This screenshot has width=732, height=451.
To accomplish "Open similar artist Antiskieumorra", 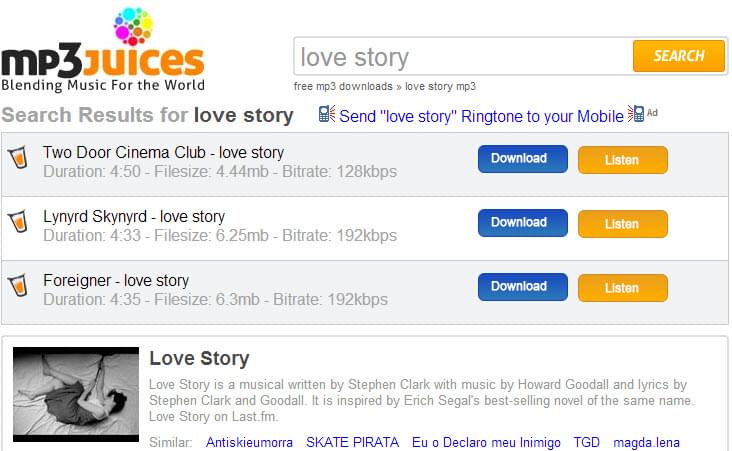I will pos(250,442).
